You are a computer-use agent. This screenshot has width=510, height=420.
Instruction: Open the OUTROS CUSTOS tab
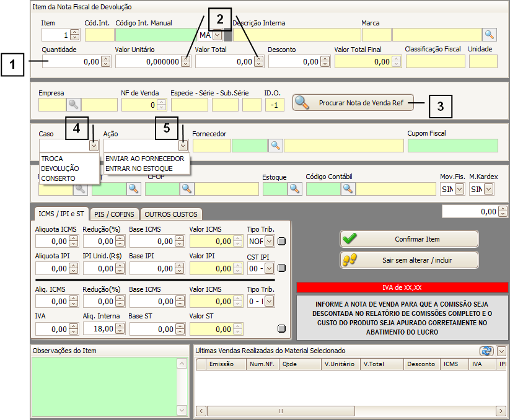171,214
